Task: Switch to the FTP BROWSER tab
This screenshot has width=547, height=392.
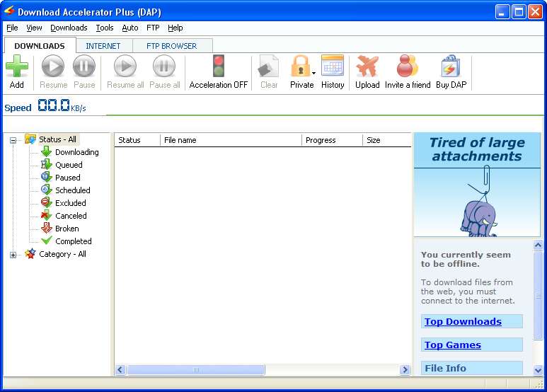Action: (x=172, y=46)
